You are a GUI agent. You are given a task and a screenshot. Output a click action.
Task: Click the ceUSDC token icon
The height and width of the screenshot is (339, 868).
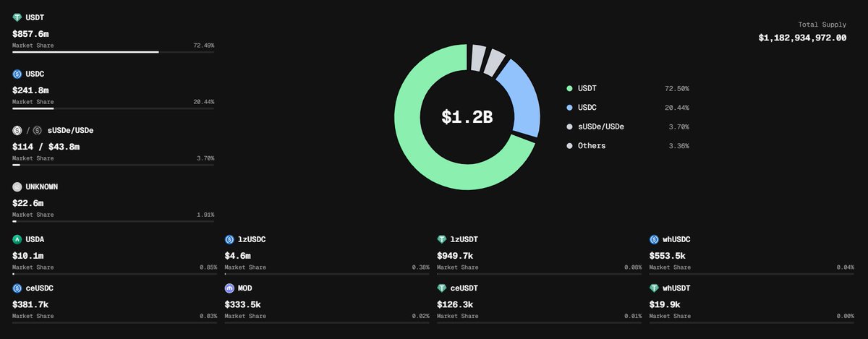click(17, 288)
